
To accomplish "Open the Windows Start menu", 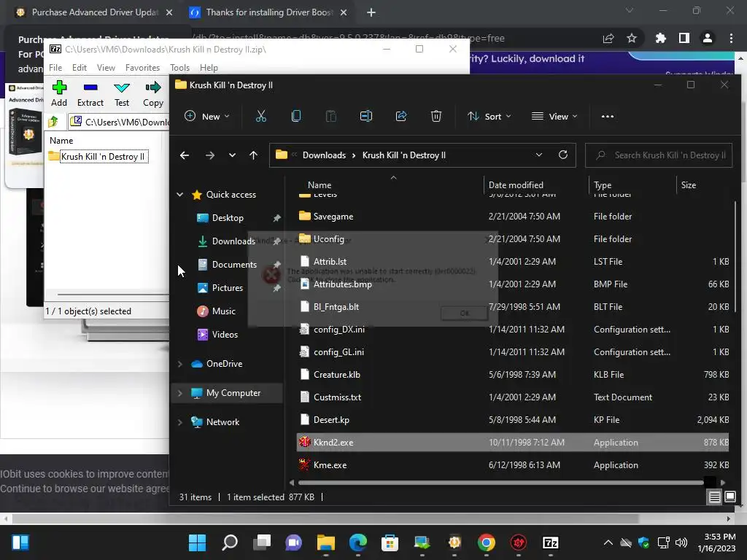I will point(197,542).
